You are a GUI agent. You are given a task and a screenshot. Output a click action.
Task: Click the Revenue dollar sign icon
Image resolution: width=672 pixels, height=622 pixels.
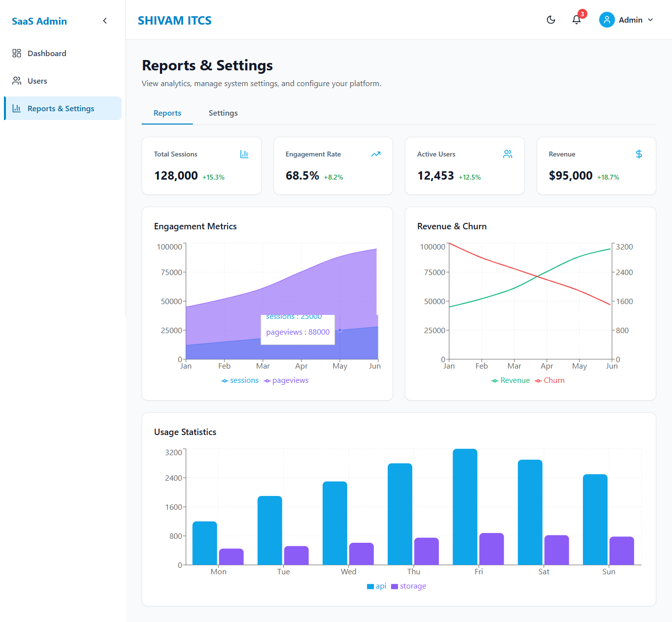click(x=639, y=154)
